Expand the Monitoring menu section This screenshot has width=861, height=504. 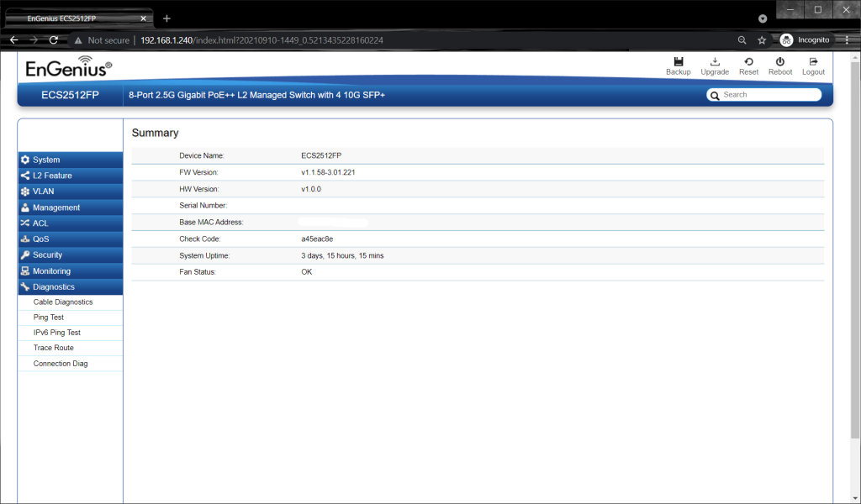[71, 271]
